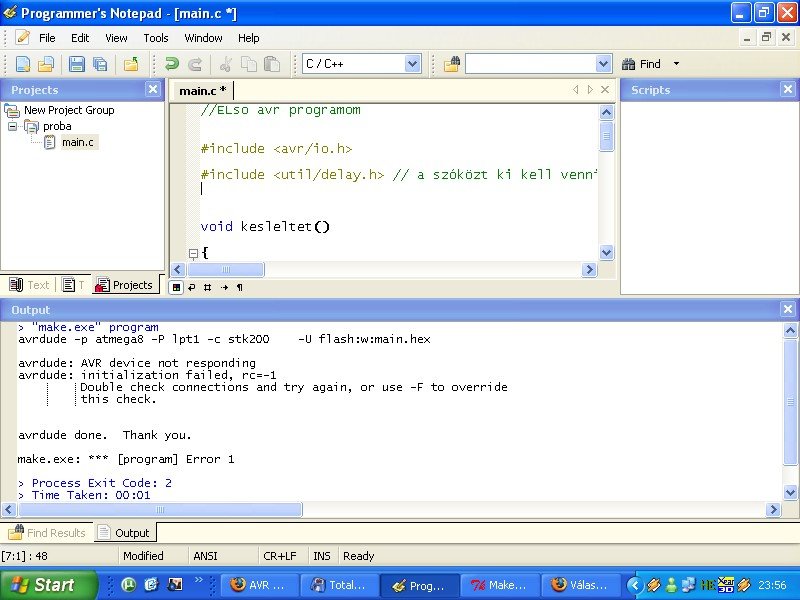Click the open project folder toolbar icon
The height and width of the screenshot is (600, 800).
click(131, 64)
